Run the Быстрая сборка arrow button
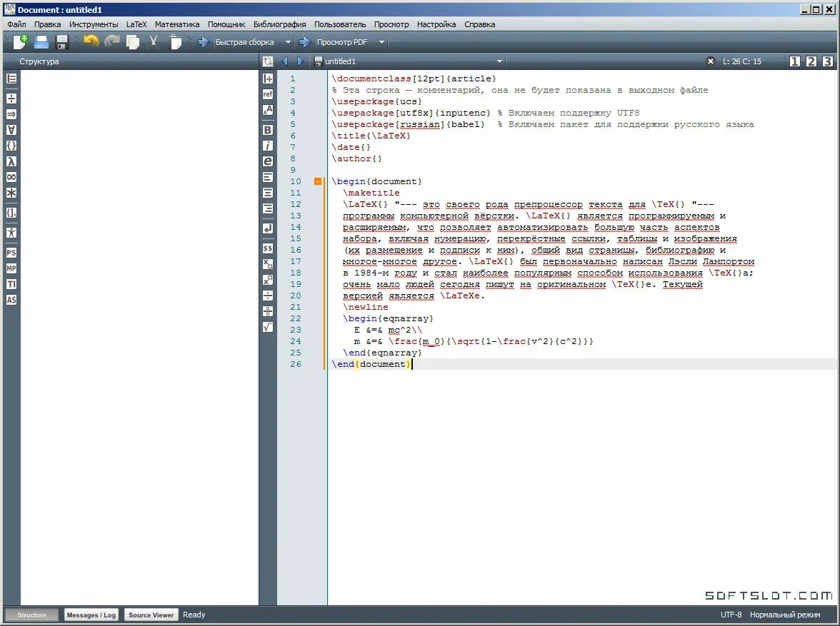This screenshot has width=840, height=626. point(203,42)
